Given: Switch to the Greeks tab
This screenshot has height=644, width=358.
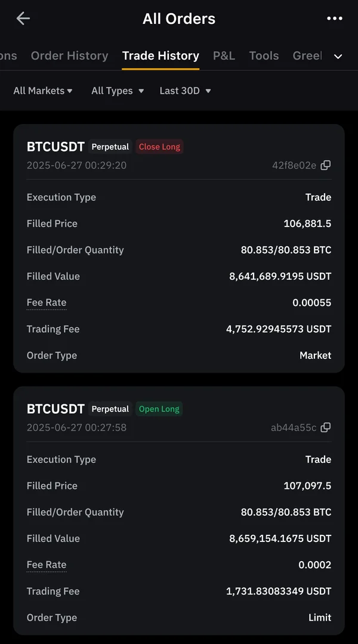Looking at the screenshot, I should (x=307, y=55).
